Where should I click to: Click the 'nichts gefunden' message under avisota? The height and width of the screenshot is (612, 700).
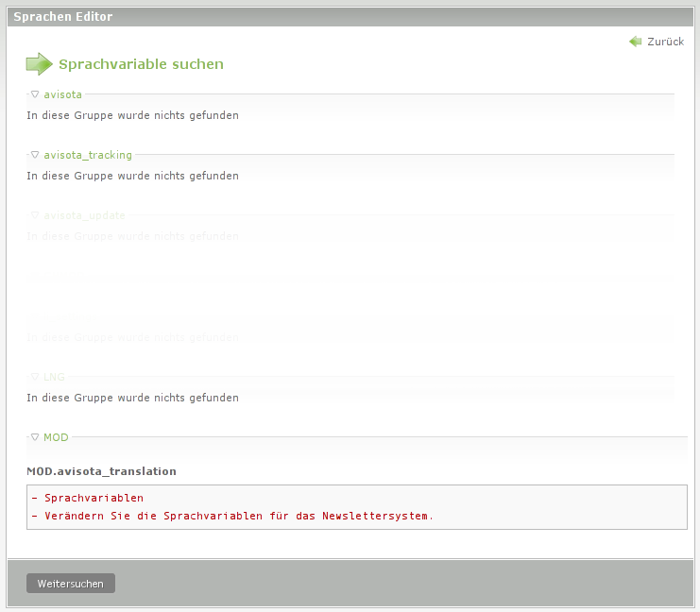point(132,115)
